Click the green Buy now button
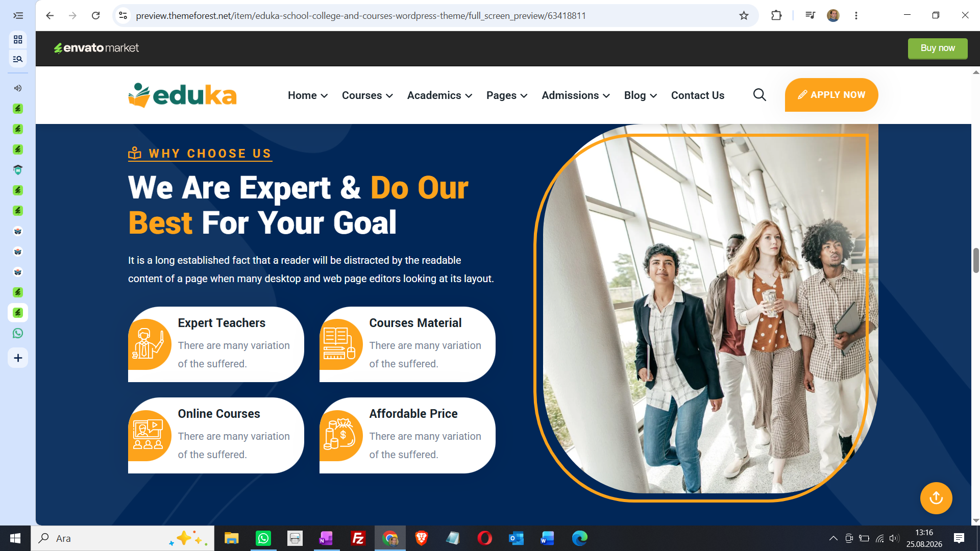This screenshot has width=980, height=551. 937,48
